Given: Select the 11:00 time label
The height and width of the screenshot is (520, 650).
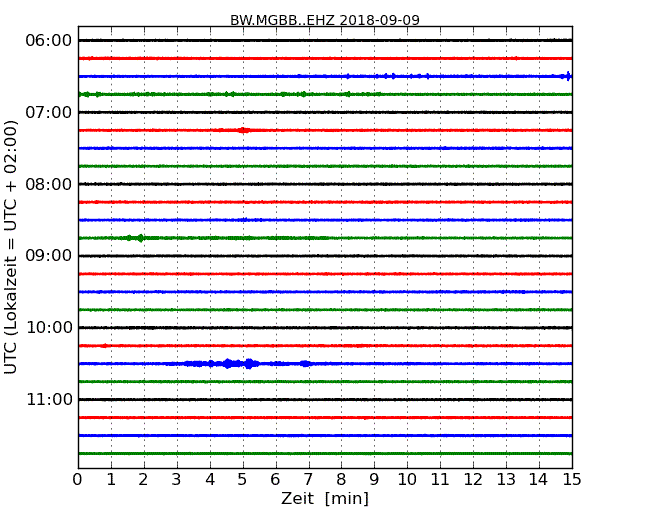Looking at the screenshot, I should pyautogui.click(x=49, y=399).
